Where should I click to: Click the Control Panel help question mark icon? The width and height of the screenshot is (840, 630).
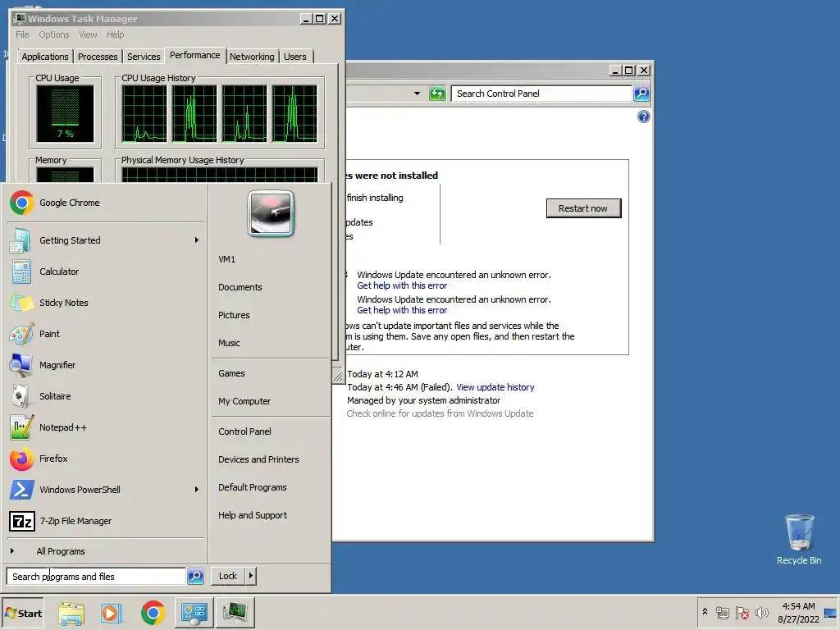click(644, 116)
